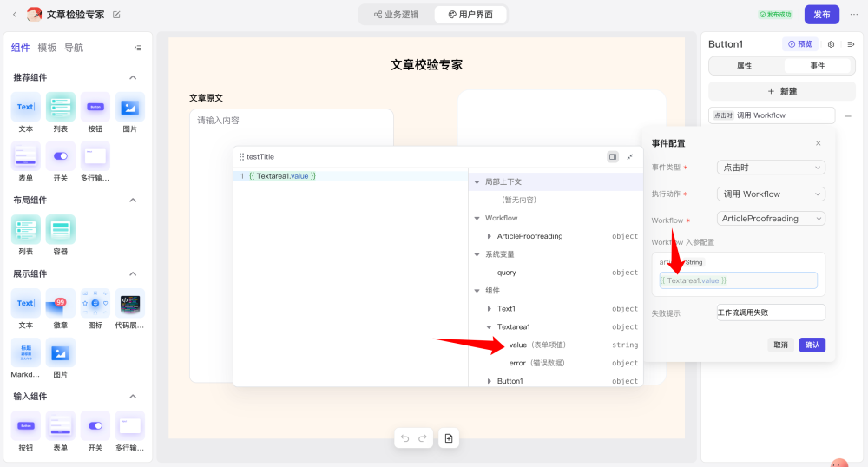This screenshot has width=868, height=467.
Task: Switch to 事件 tab of Button1
Action: [x=817, y=66]
